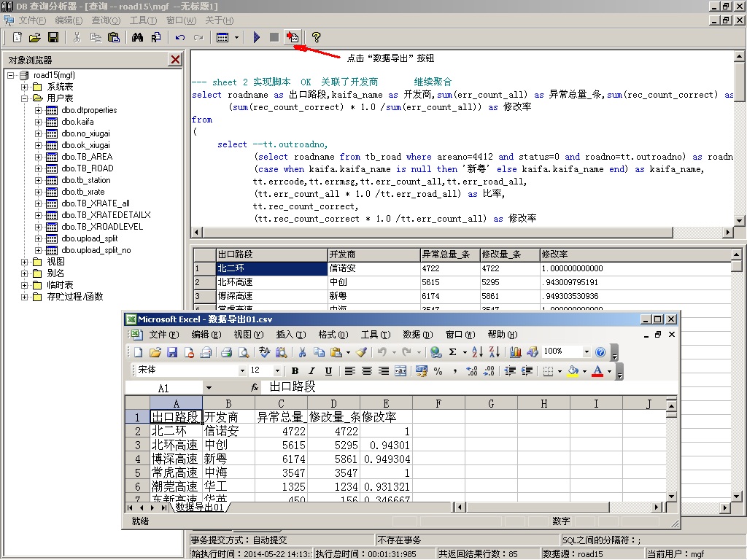Open a file with the folder icon
747x560 pixels.
click(x=35, y=37)
